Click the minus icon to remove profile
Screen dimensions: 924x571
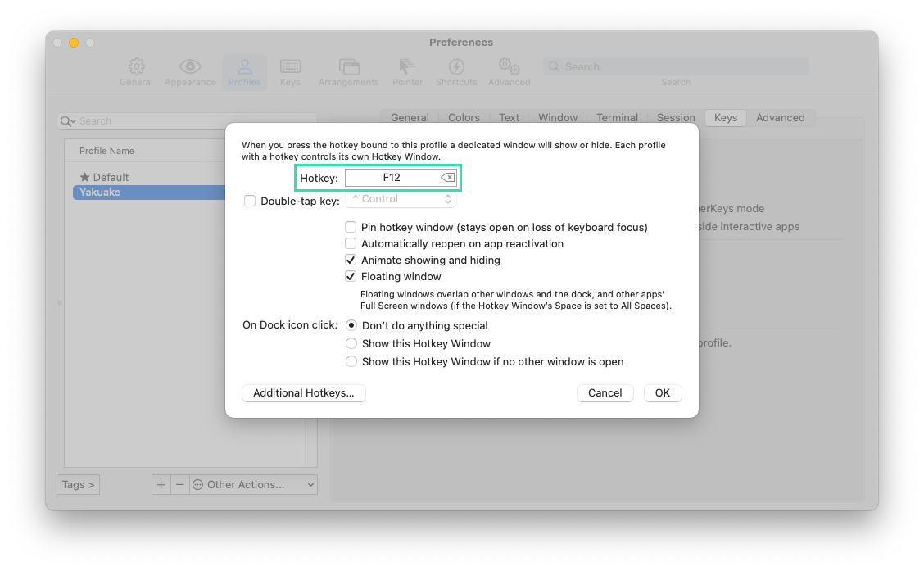[x=179, y=484]
